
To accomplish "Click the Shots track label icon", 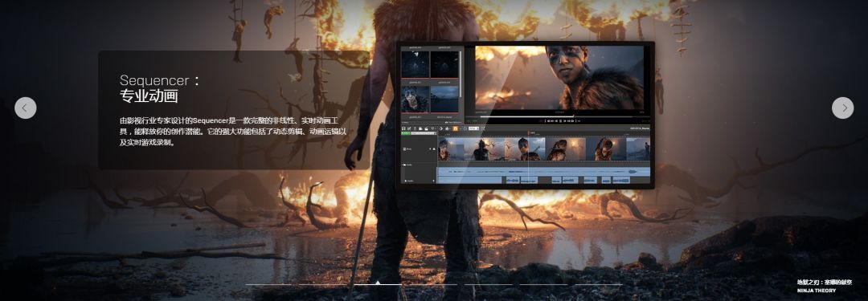I will (404, 148).
